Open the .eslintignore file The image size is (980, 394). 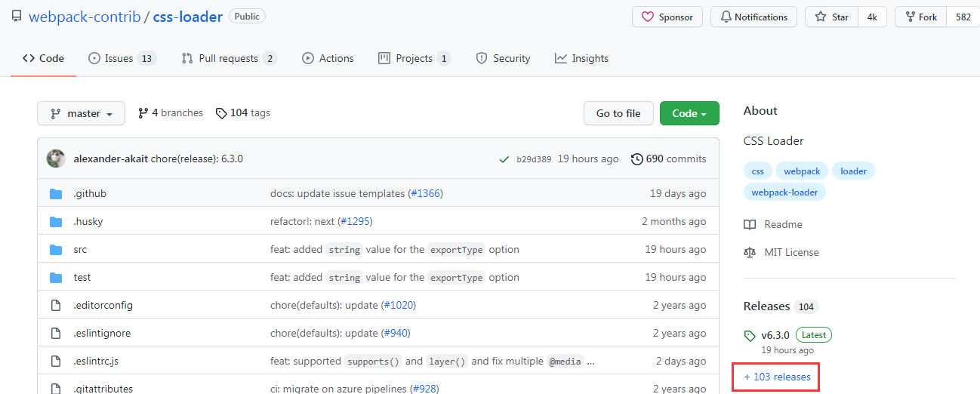click(102, 333)
